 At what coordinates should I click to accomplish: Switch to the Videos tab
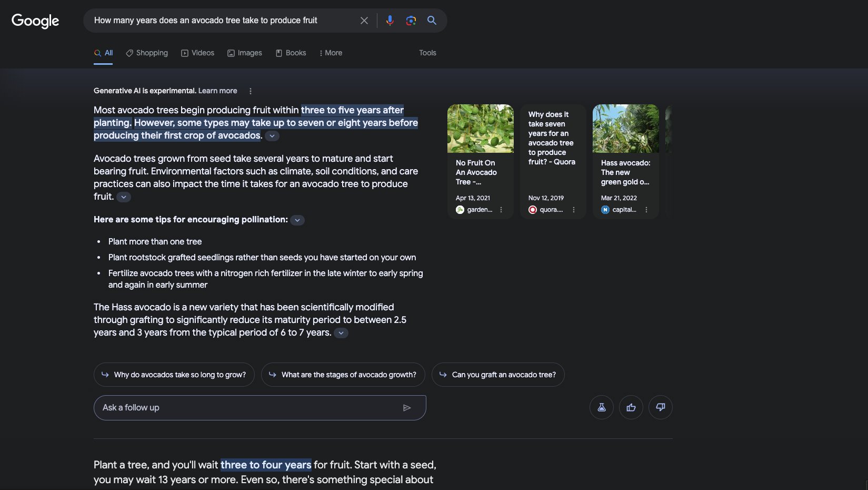pyautogui.click(x=197, y=53)
